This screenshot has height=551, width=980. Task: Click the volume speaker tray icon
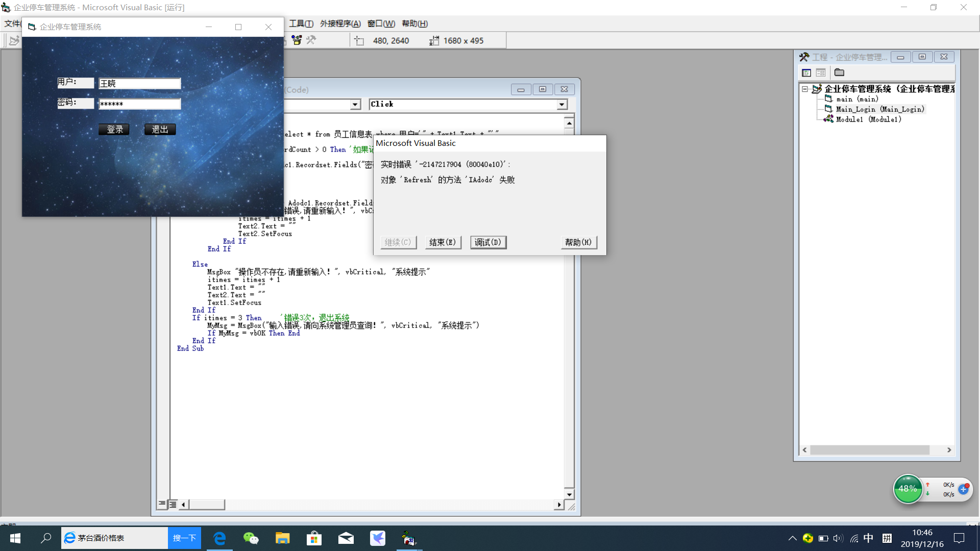click(838, 538)
